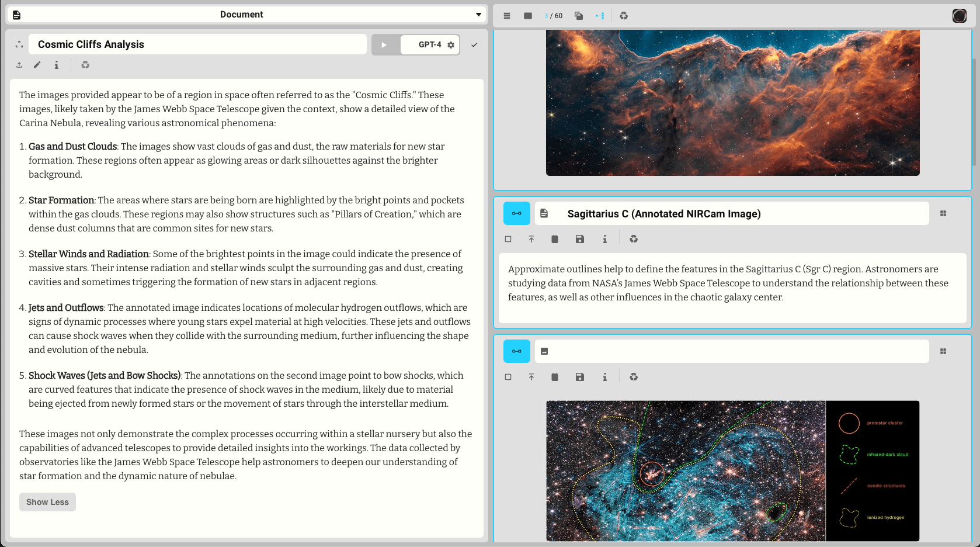Click 'Gas and Dust Clouds' heading text
This screenshot has width=980, height=547.
click(72, 146)
